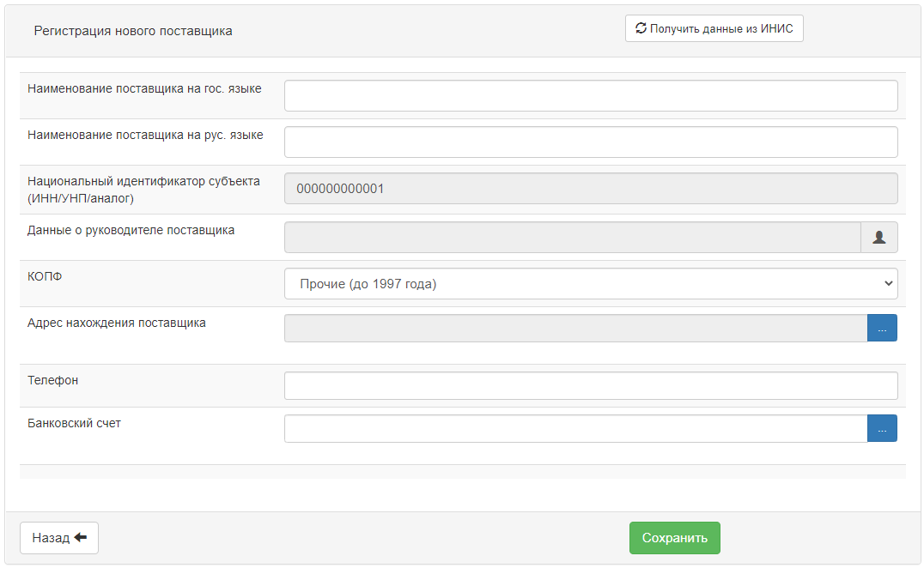The height and width of the screenshot is (568, 924).
Task: Click "Получить данные из ИНИС" button
Action: pos(714,28)
